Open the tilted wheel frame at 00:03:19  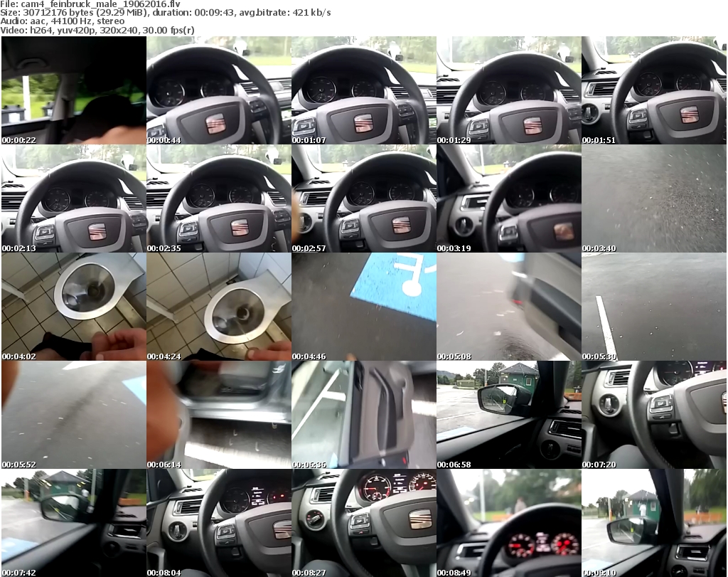pos(509,198)
